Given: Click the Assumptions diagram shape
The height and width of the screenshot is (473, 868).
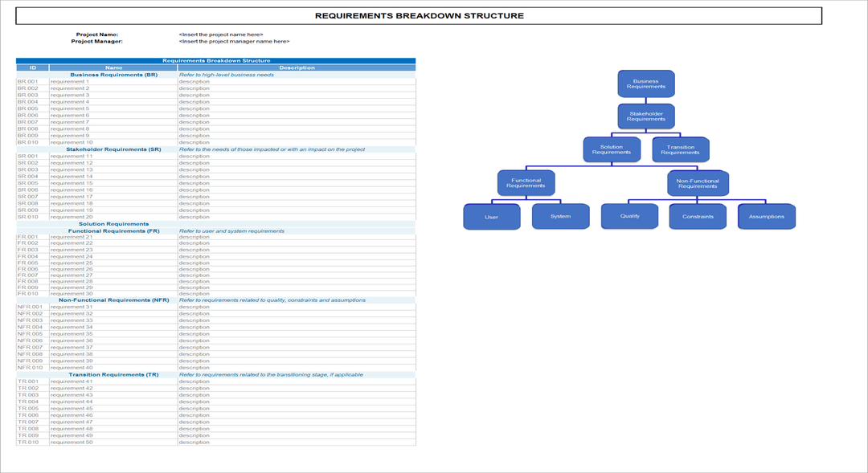Looking at the screenshot, I should pos(766,216).
